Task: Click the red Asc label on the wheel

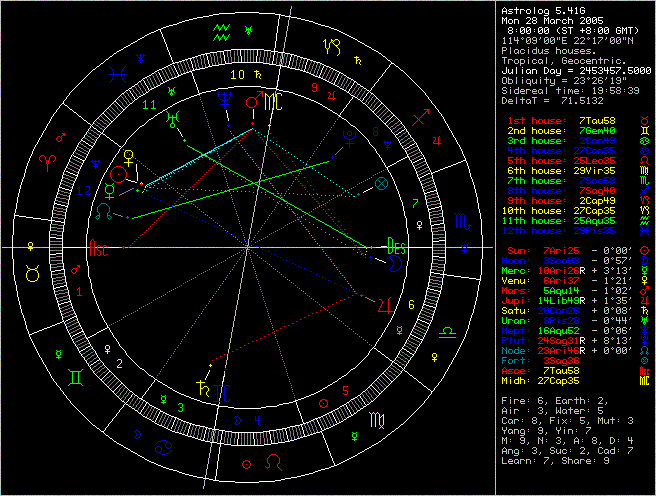Action: (100, 247)
